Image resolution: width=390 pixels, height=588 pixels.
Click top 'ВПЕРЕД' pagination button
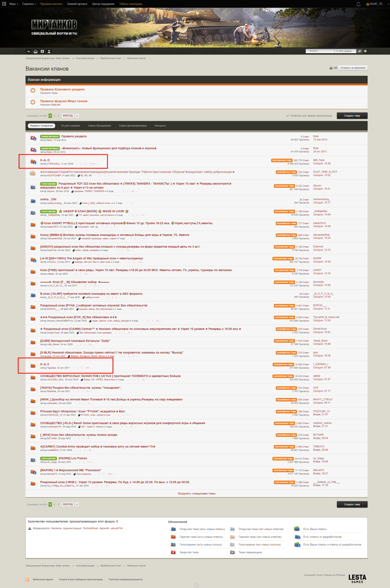(x=68, y=116)
